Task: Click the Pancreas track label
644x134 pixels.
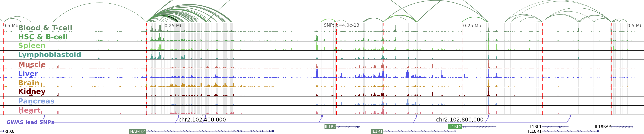Action: click(36, 101)
